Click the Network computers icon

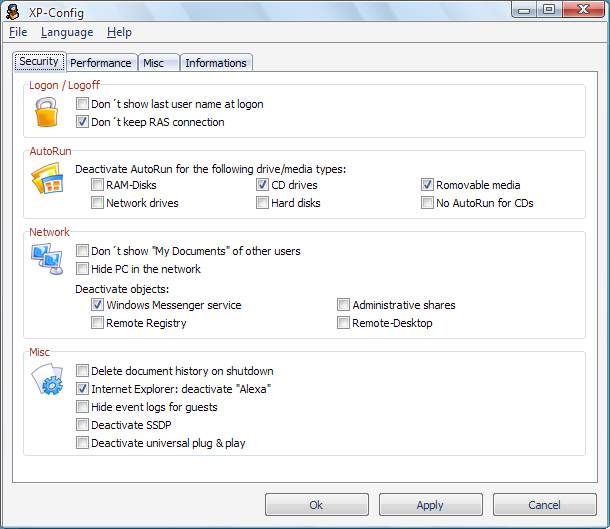point(47,259)
